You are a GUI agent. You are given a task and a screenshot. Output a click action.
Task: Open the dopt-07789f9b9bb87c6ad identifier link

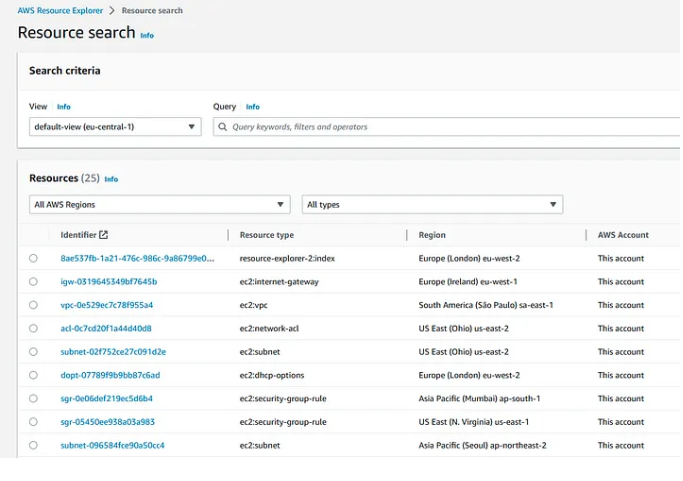(x=110, y=375)
